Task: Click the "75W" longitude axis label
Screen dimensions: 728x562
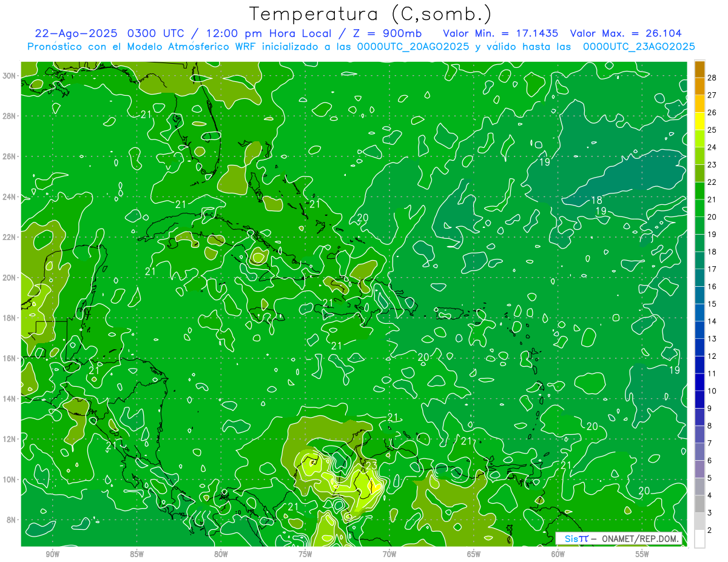Action: coord(305,554)
